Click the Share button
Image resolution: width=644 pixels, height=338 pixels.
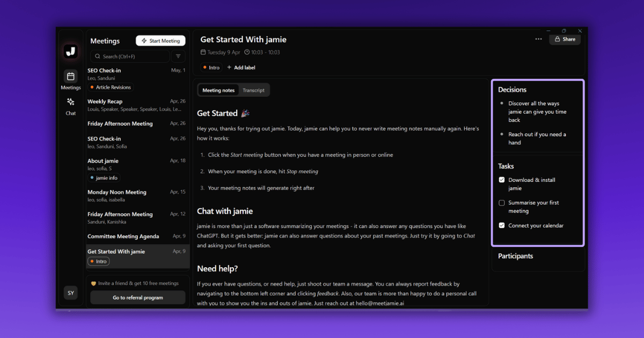(565, 39)
